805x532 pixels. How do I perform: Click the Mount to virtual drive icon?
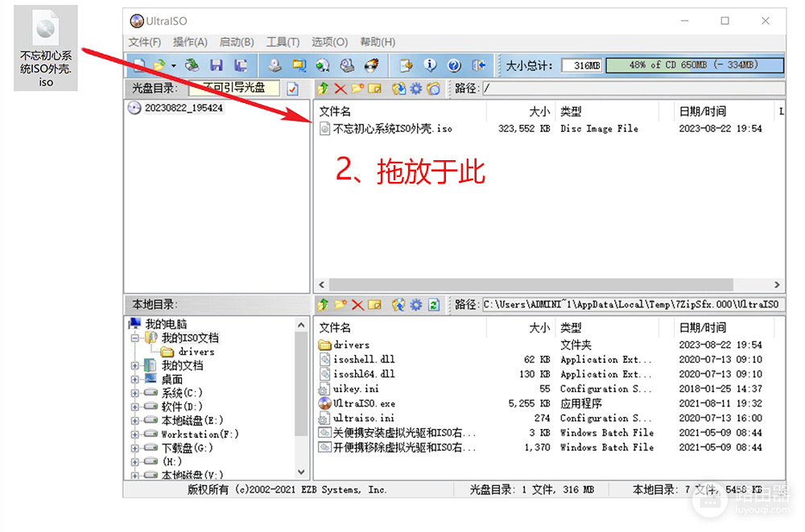[347, 65]
